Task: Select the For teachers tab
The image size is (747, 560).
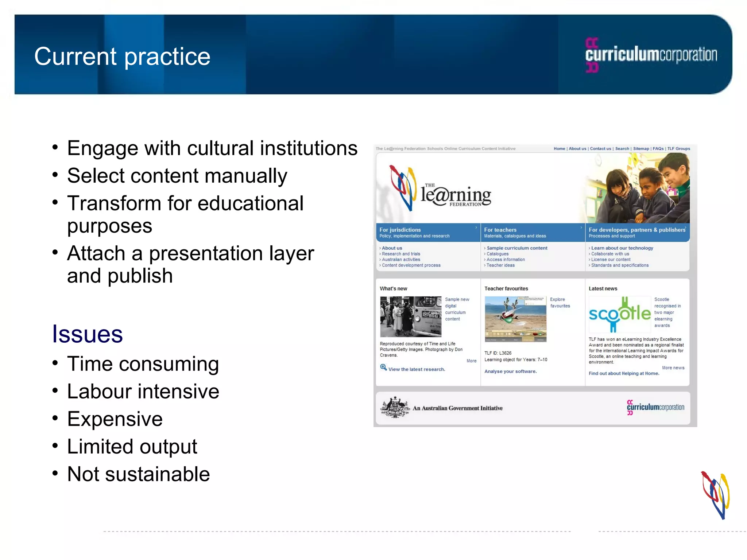Action: 533,233
